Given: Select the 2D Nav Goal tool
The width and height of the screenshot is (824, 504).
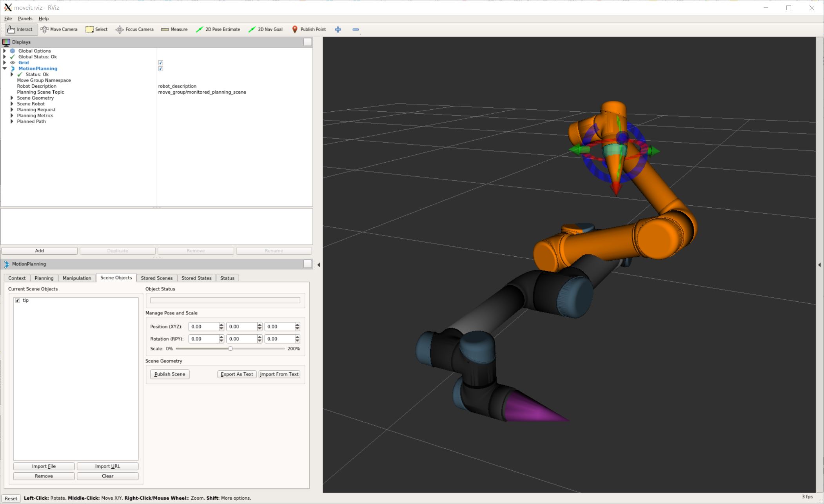Looking at the screenshot, I should [x=267, y=29].
